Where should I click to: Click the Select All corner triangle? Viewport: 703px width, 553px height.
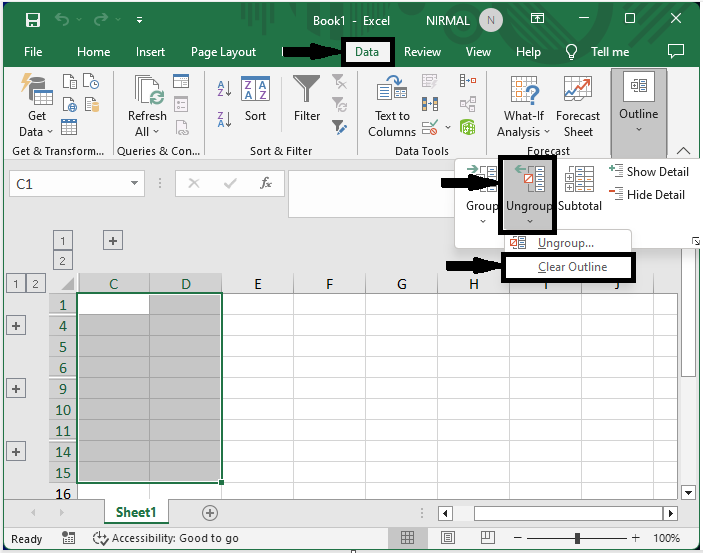[68, 283]
